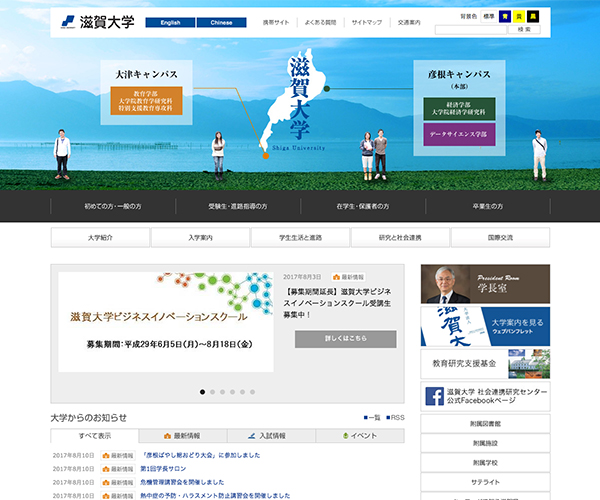This screenshot has height=500, width=600.
Task: Open 受験生・進路指導の方 menu
Action: pos(238,206)
